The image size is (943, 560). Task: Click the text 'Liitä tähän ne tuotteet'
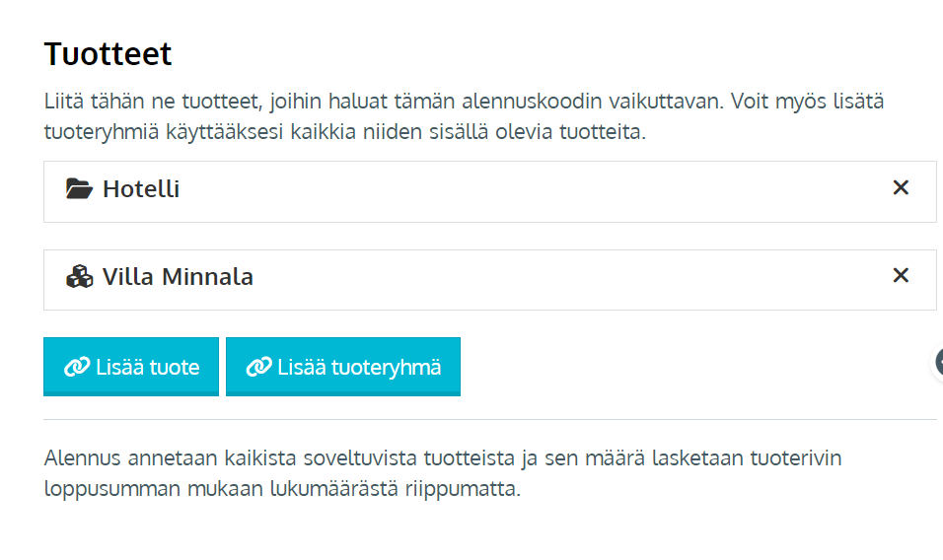click(x=153, y=101)
